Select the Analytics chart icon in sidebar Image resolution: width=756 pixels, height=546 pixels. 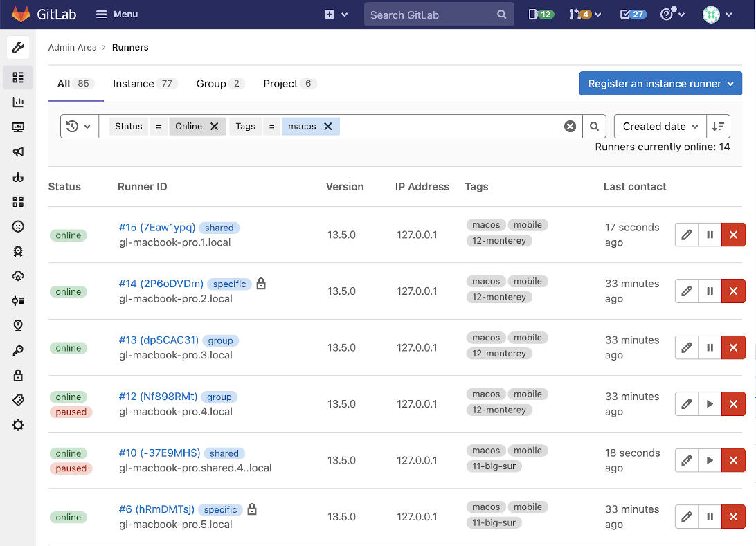(x=18, y=102)
